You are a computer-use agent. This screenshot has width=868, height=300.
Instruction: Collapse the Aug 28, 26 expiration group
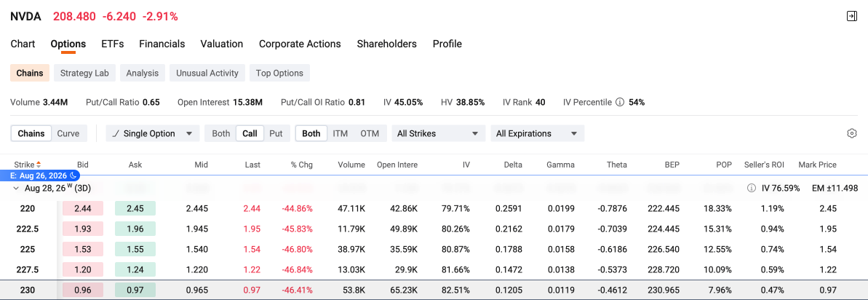15,188
